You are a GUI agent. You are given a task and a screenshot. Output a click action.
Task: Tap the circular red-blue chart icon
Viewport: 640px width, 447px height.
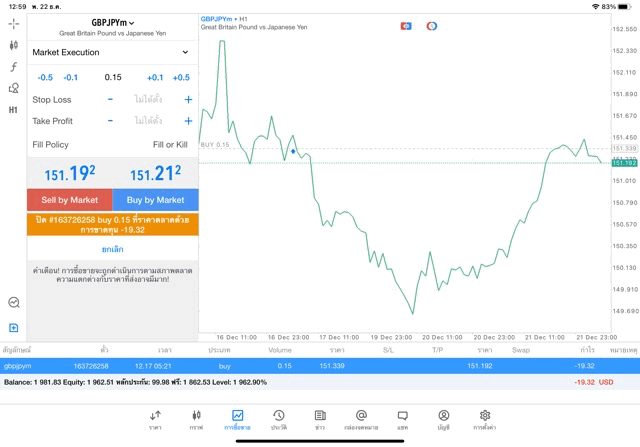point(431,26)
